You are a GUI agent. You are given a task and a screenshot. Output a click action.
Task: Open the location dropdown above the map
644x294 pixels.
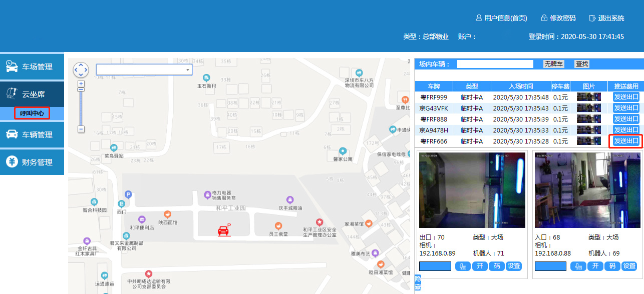coord(144,69)
